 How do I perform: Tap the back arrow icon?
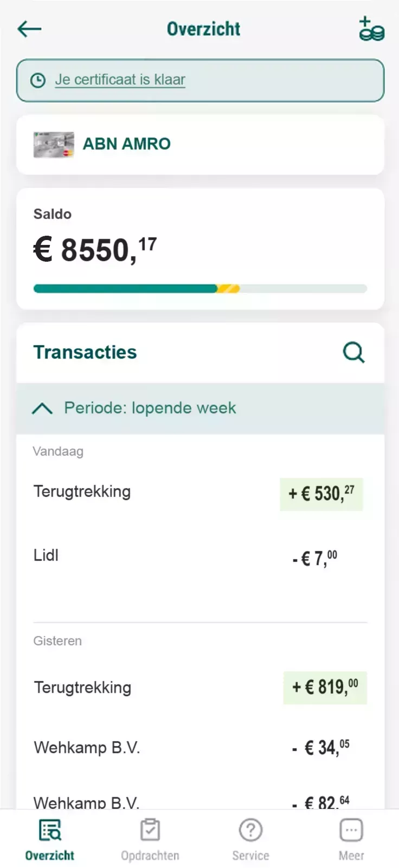click(29, 29)
